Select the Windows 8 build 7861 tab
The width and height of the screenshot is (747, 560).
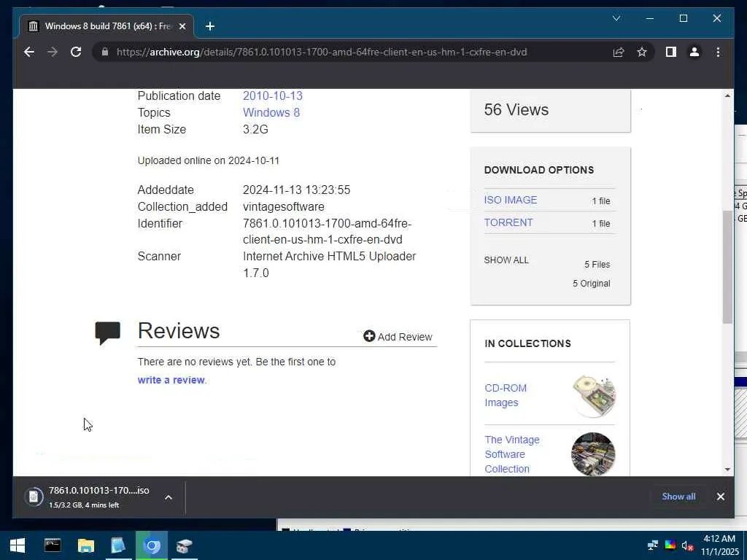coord(107,26)
